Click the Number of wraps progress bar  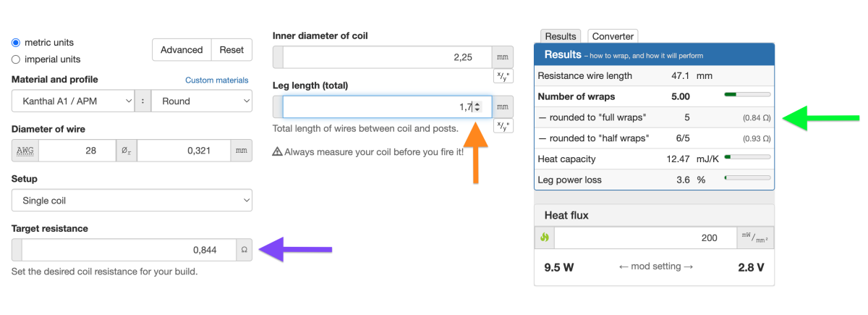pyautogui.click(x=747, y=95)
